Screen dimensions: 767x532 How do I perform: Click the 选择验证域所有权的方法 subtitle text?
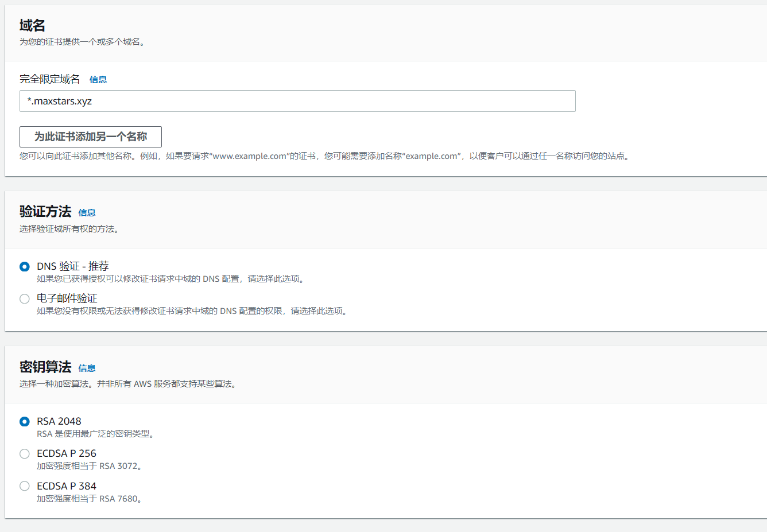point(69,229)
